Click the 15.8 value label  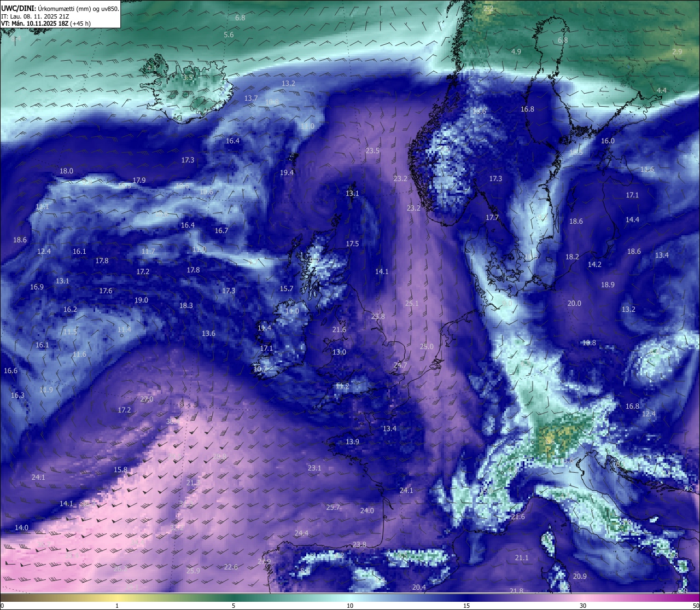pyautogui.click(x=120, y=469)
